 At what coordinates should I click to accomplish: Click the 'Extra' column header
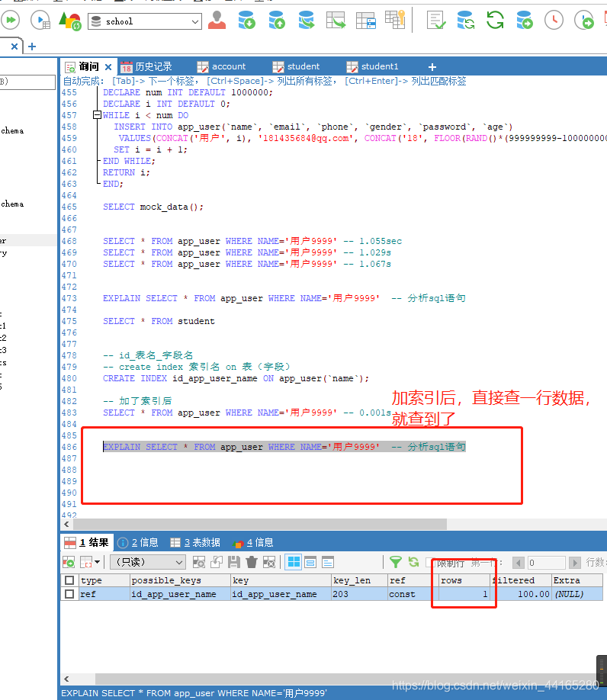pyautogui.click(x=576, y=580)
